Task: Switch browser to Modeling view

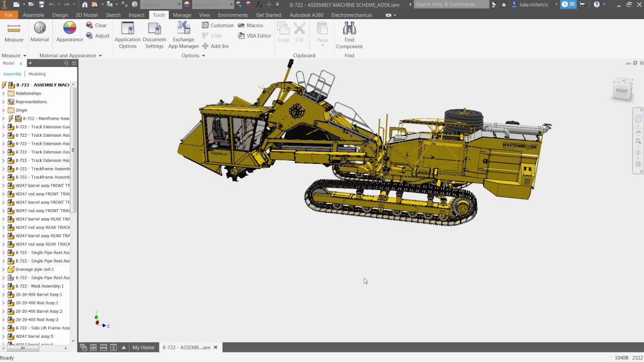Action: click(x=37, y=74)
